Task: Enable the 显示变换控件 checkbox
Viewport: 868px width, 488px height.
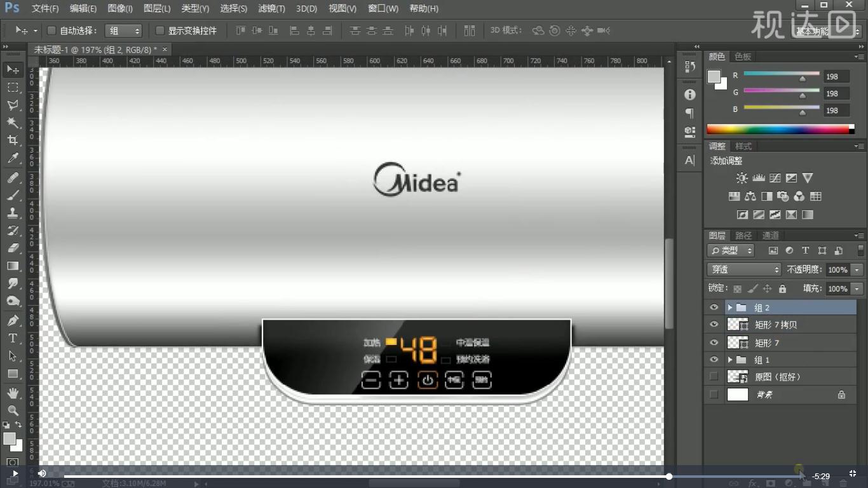Action: [160, 30]
